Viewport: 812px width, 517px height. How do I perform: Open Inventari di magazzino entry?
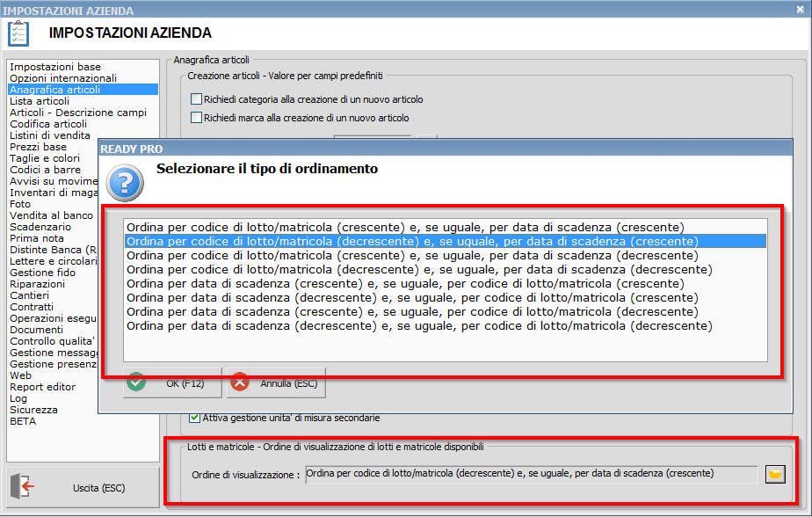[53, 193]
